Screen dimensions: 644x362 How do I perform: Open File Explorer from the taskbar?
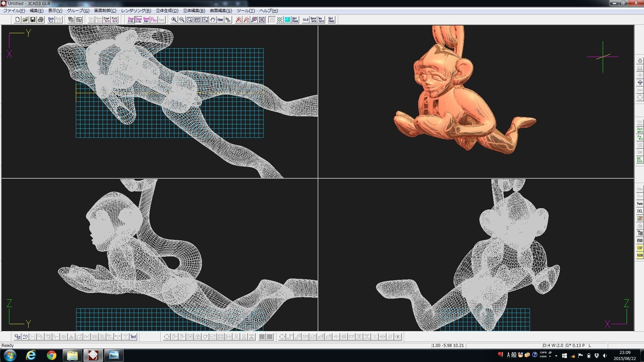click(72, 355)
